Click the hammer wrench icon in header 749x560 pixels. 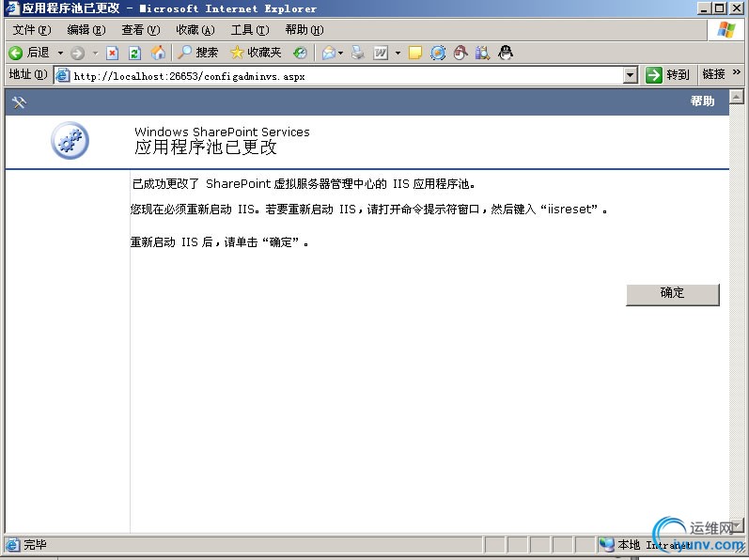coord(19,102)
